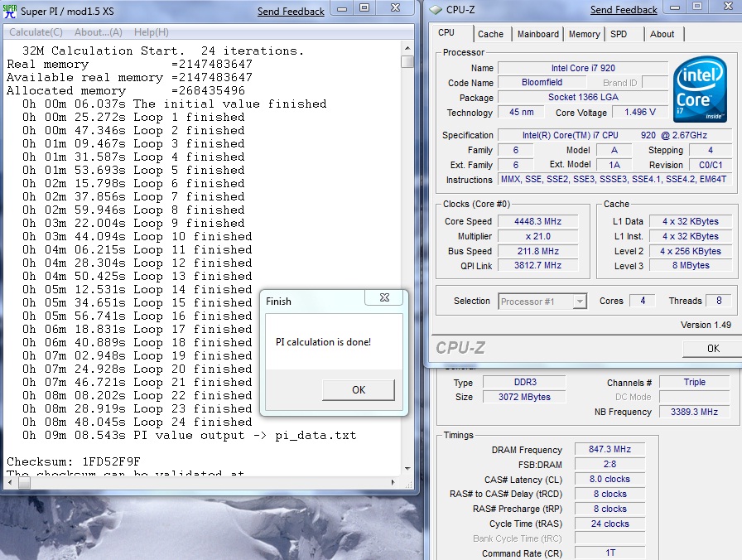This screenshot has height=560, width=742.
Task: Switch to the Cache tab in CPU-Z
Action: pyautogui.click(x=490, y=34)
